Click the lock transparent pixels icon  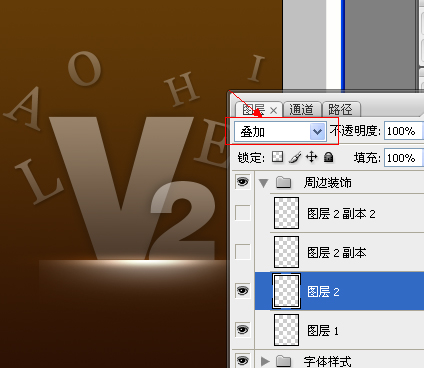pos(277,157)
